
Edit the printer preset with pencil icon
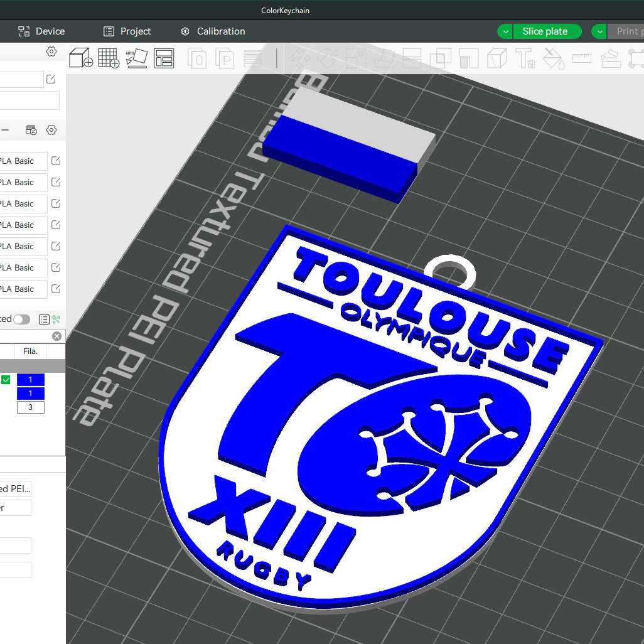click(x=51, y=79)
